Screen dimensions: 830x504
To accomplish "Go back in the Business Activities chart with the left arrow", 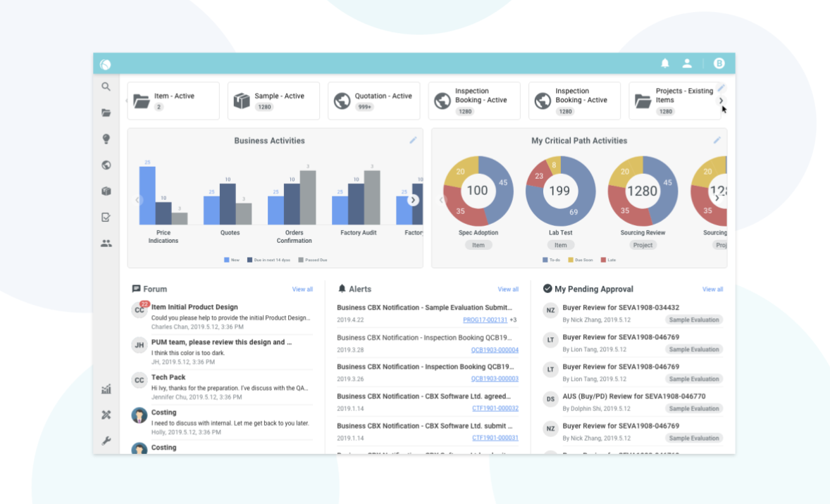I will click(x=137, y=200).
